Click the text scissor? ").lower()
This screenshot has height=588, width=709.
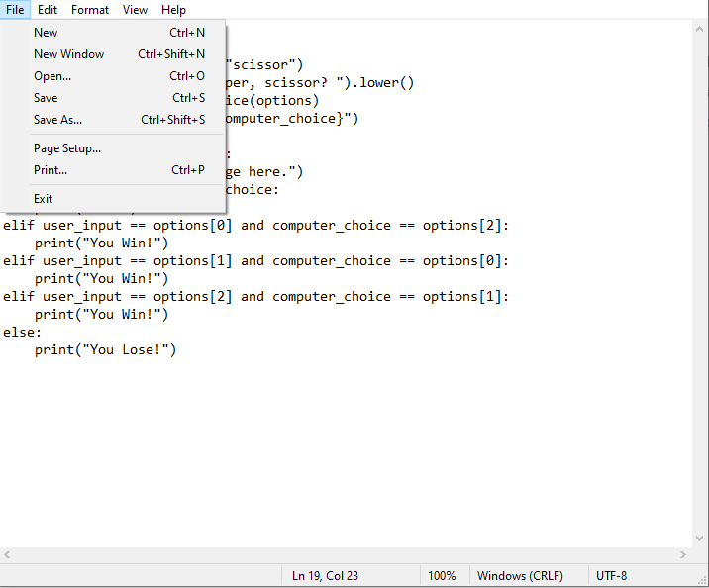339,83
